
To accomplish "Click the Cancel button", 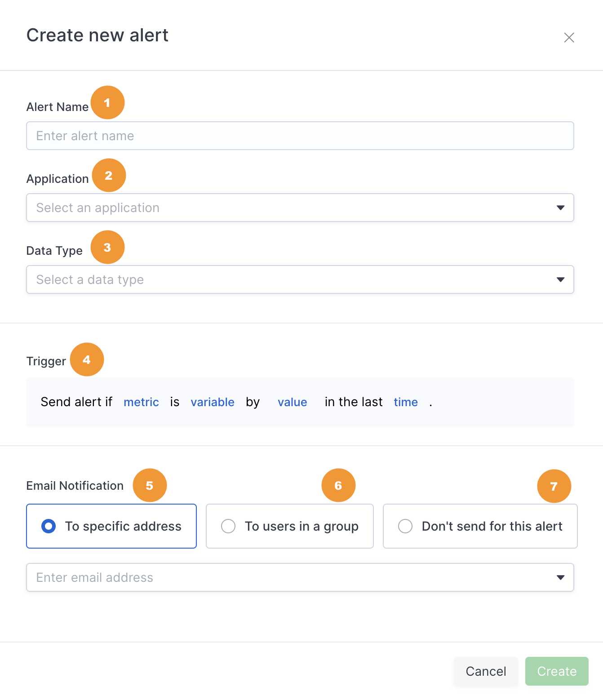I will click(486, 671).
